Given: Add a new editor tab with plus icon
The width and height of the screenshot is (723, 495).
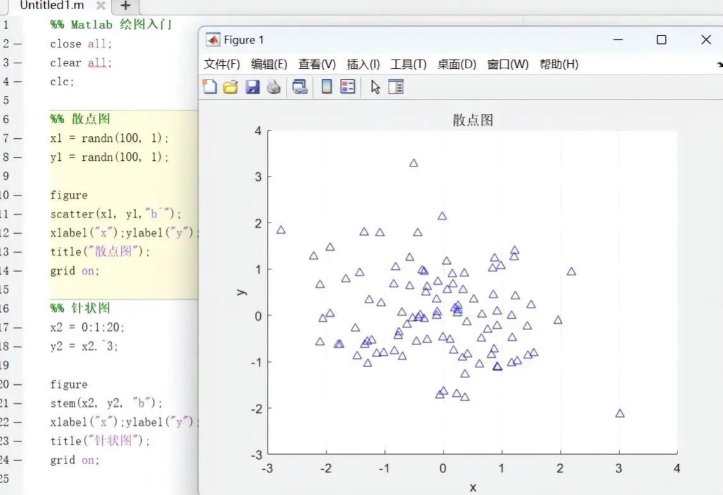Looking at the screenshot, I should (x=126, y=6).
